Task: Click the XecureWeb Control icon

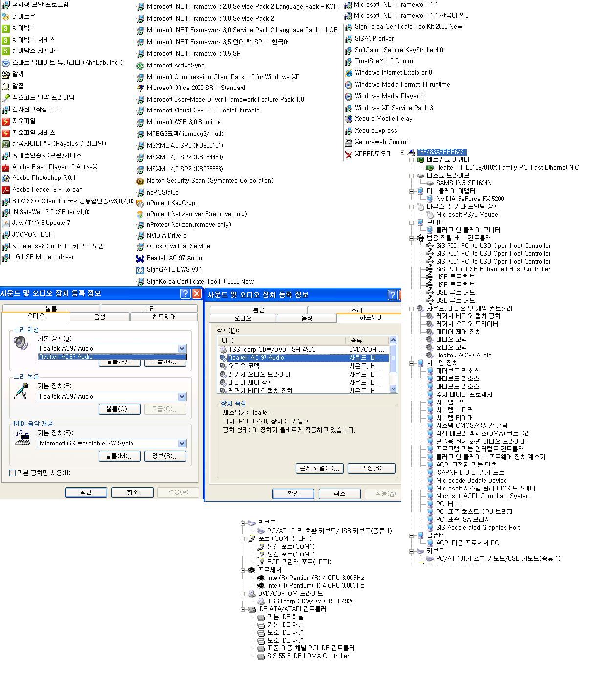Action: [x=349, y=142]
